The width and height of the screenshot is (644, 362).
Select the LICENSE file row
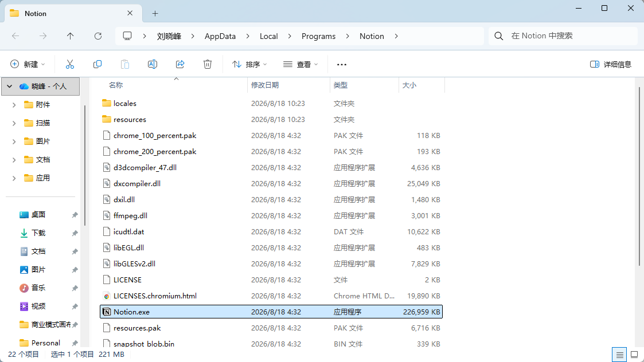point(271,280)
